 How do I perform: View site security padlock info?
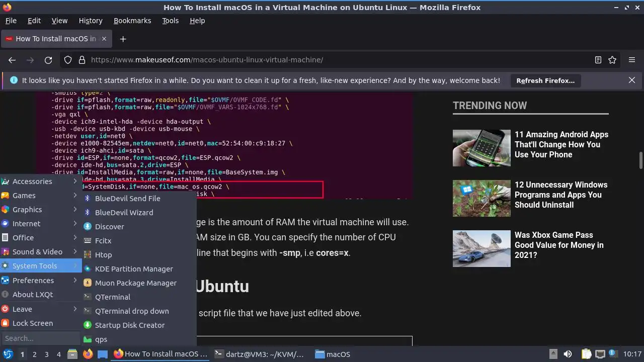click(82, 60)
